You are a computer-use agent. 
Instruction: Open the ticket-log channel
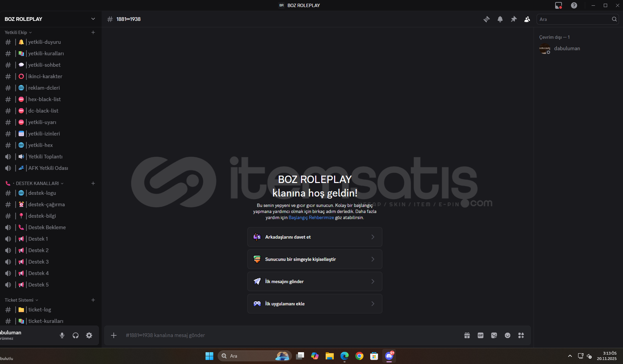pyautogui.click(x=50, y=310)
